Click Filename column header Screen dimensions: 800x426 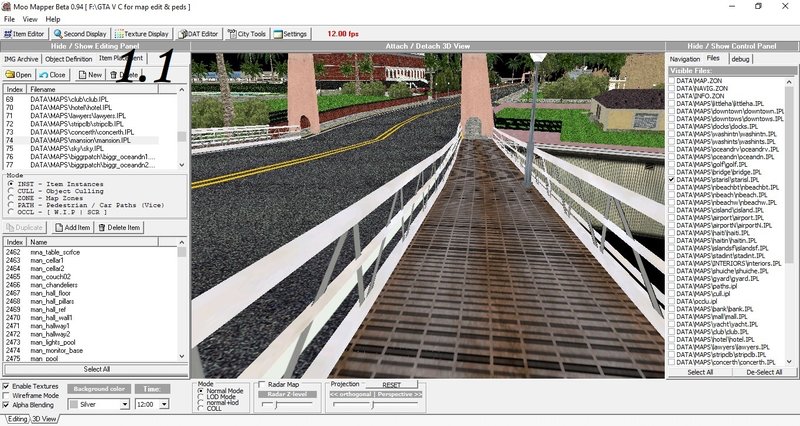click(x=92, y=89)
